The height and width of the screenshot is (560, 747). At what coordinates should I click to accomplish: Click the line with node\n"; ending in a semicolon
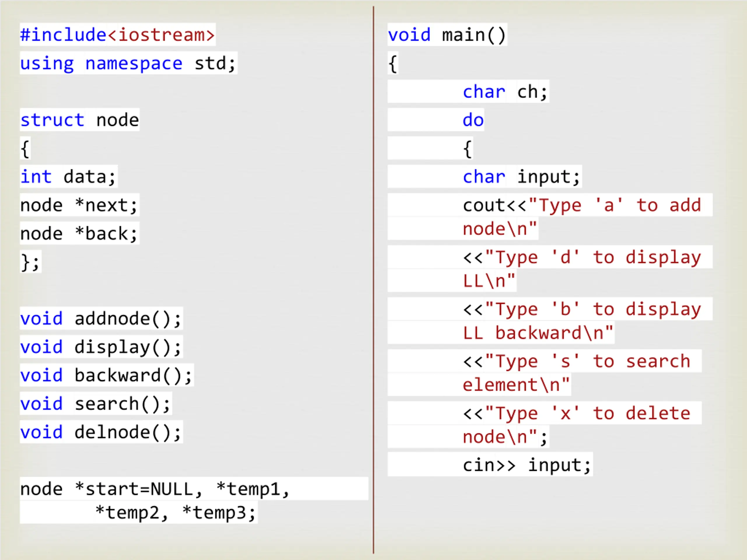tap(505, 437)
